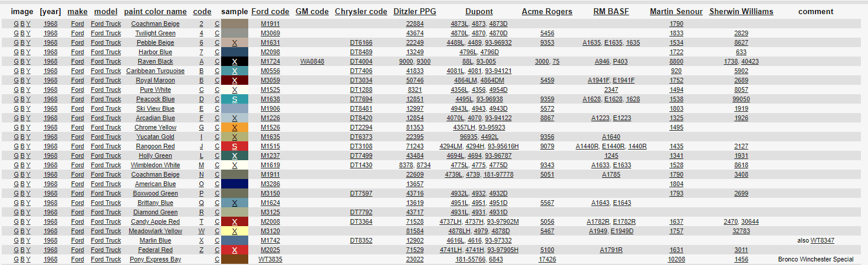
Task: Open the Caribbean Turquoise paint color link
Action: (x=155, y=71)
